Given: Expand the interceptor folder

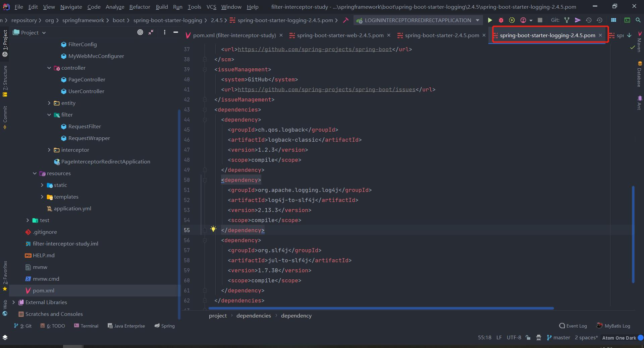Looking at the screenshot, I should coord(49,150).
